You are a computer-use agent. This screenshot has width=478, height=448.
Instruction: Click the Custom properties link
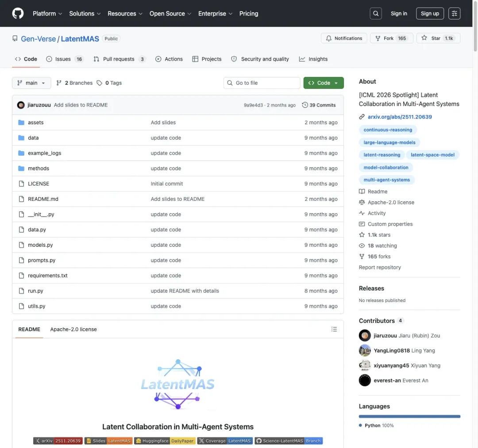390,224
